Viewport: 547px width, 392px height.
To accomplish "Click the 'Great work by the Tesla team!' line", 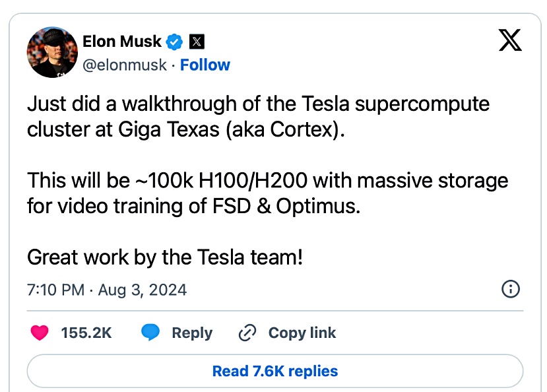I will (165, 257).
